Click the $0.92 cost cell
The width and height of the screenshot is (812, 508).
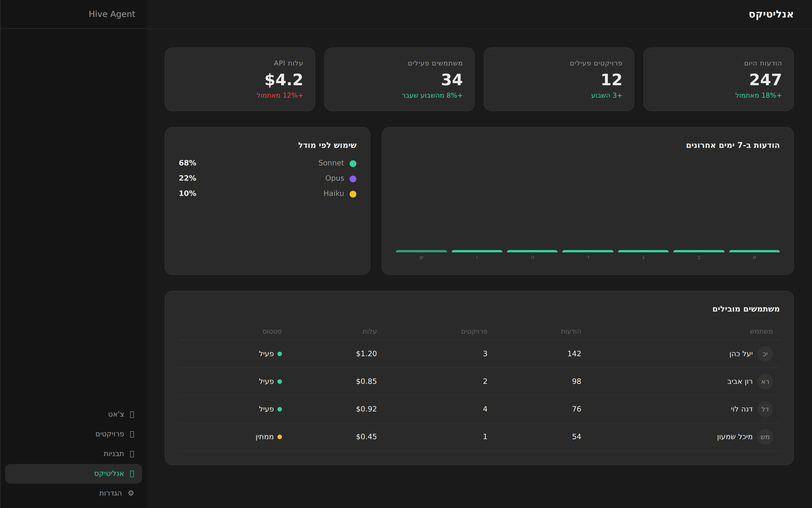367,409
